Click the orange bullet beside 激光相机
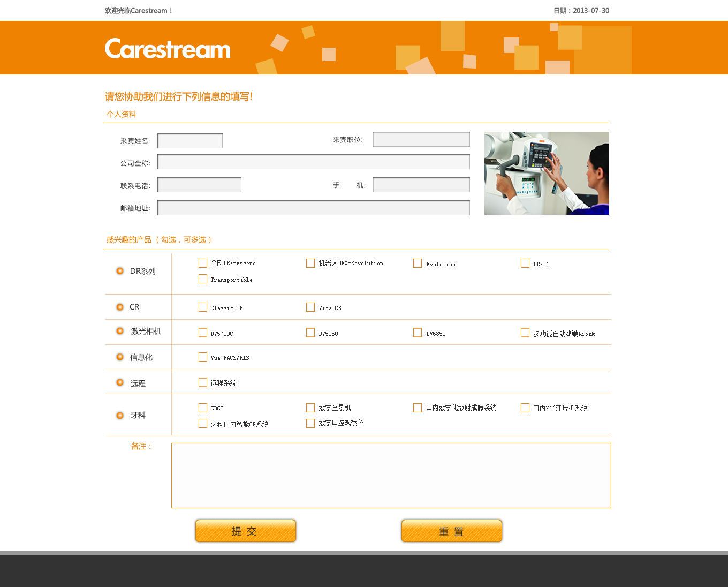 120,331
